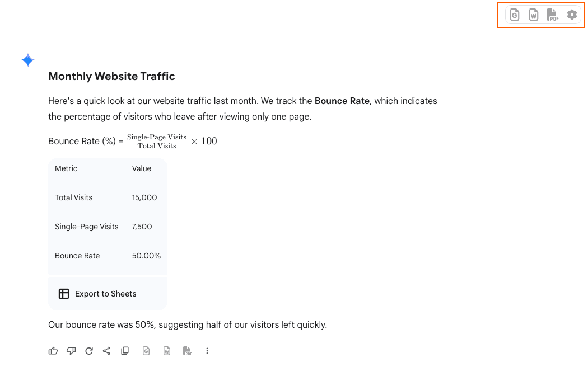Viewport: 588px width, 367px height.
Task: Copy the response with the copy icon
Action: (125, 351)
